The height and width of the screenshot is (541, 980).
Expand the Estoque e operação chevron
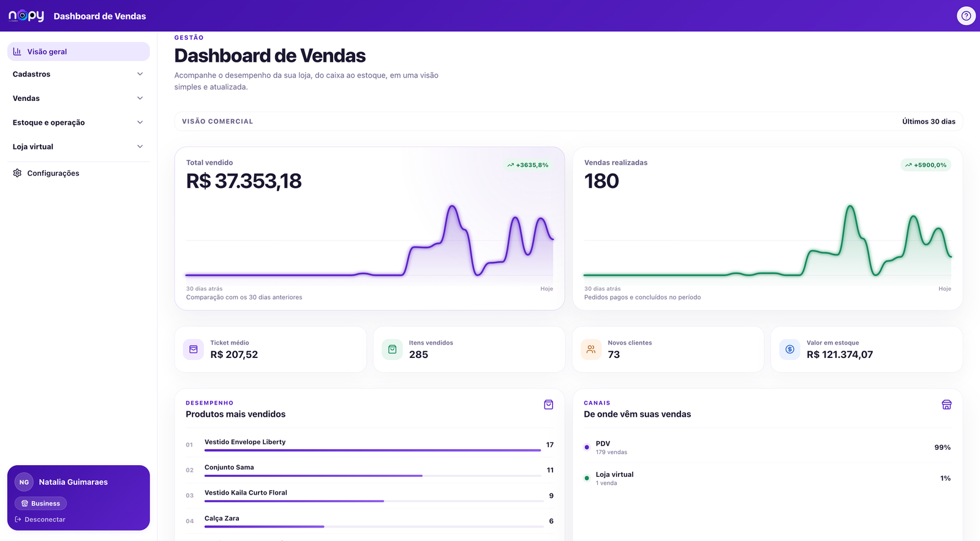click(x=140, y=122)
